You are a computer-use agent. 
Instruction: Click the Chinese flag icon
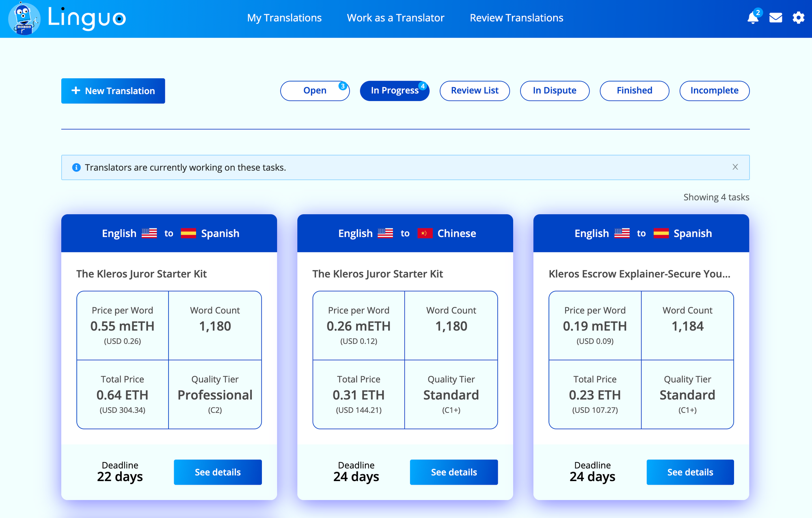pyautogui.click(x=425, y=233)
